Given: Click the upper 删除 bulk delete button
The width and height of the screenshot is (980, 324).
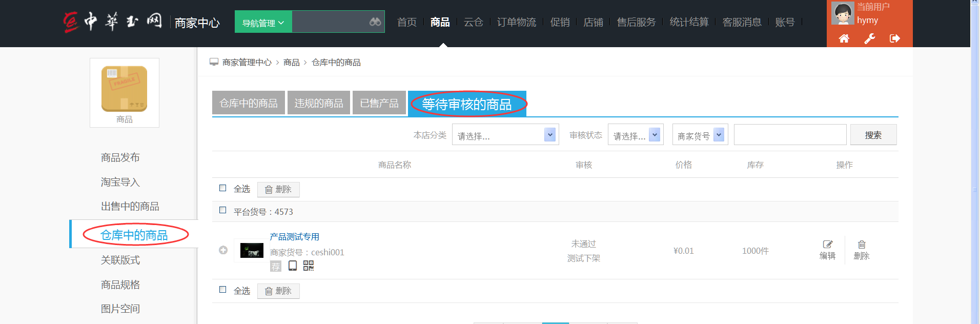Looking at the screenshot, I should click(278, 189).
